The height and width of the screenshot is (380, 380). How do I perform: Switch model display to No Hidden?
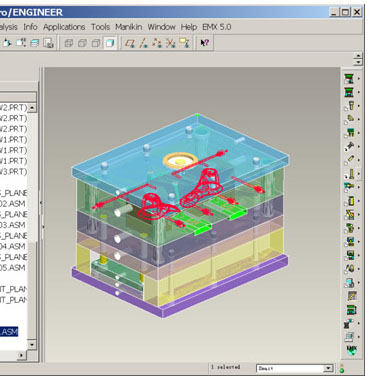click(x=96, y=43)
